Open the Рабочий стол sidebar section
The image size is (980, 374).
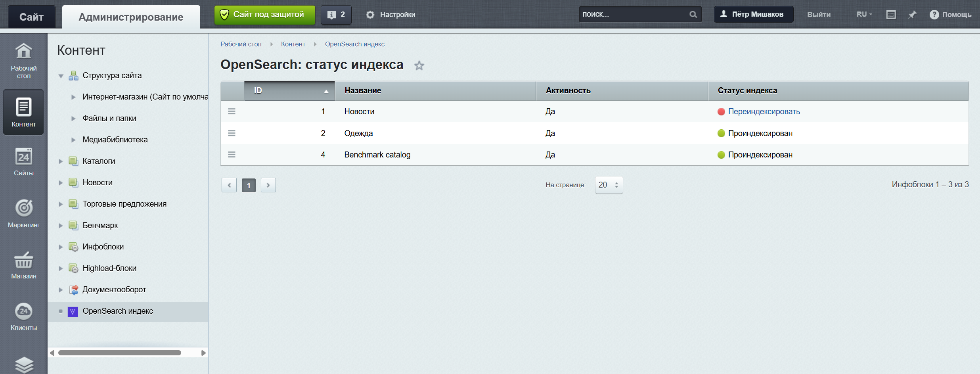24,61
